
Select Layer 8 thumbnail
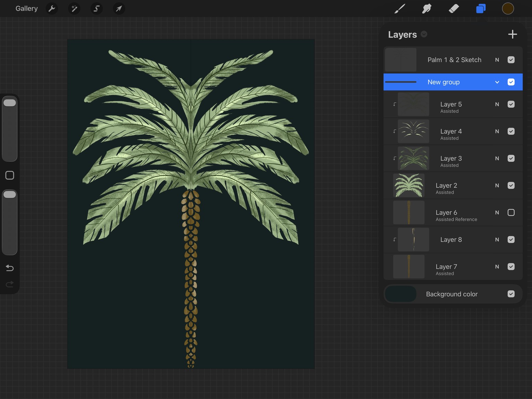[414, 239]
